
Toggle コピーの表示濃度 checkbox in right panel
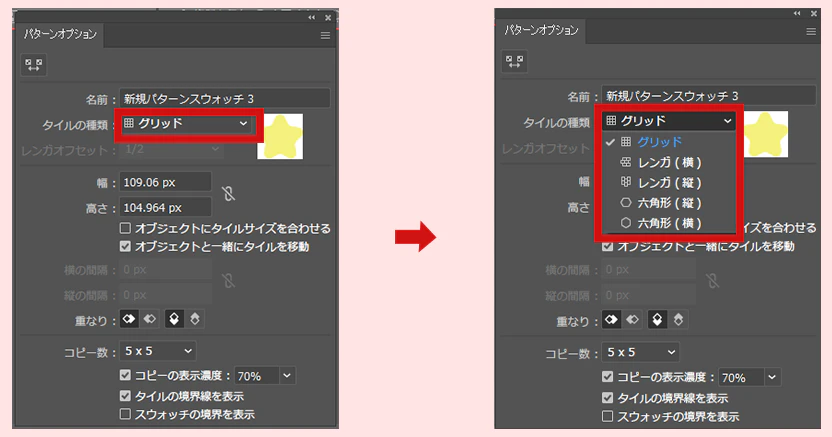pyautogui.click(x=608, y=377)
